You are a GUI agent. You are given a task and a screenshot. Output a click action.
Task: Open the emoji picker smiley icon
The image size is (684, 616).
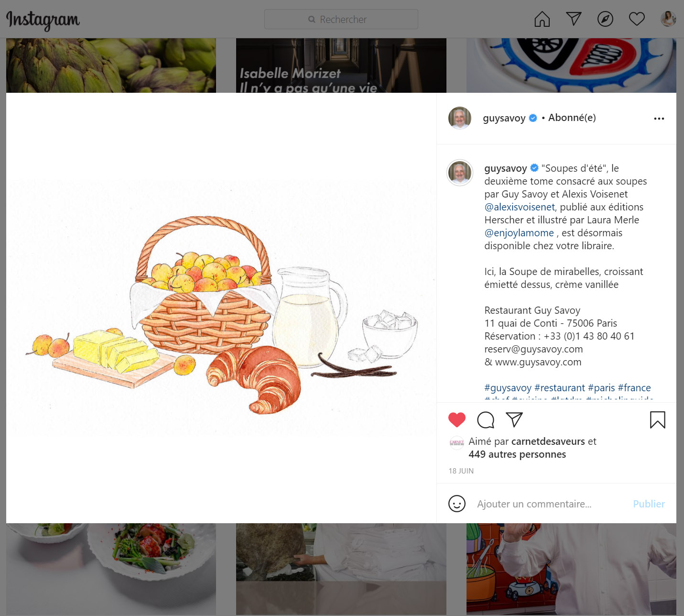[457, 504]
